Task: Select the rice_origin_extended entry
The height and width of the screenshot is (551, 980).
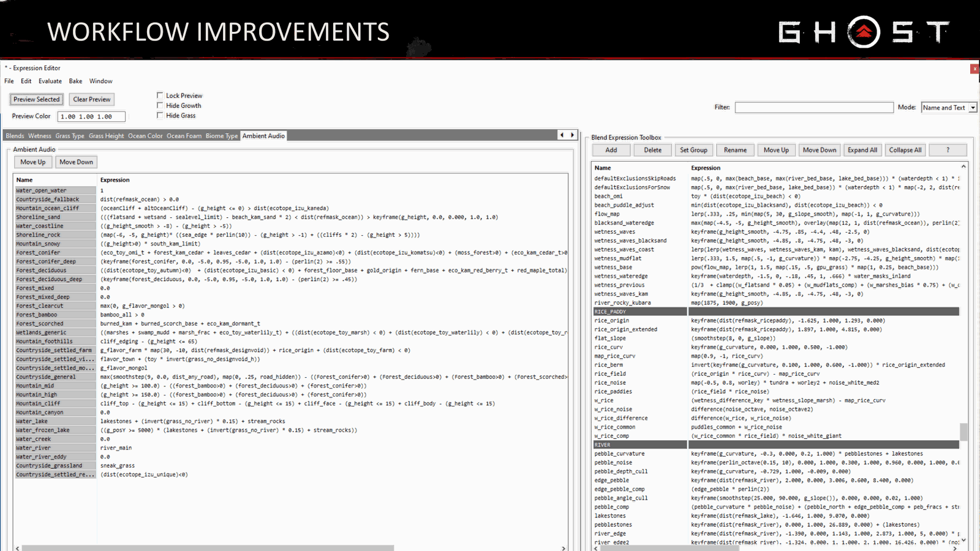Action: coord(776,329)
